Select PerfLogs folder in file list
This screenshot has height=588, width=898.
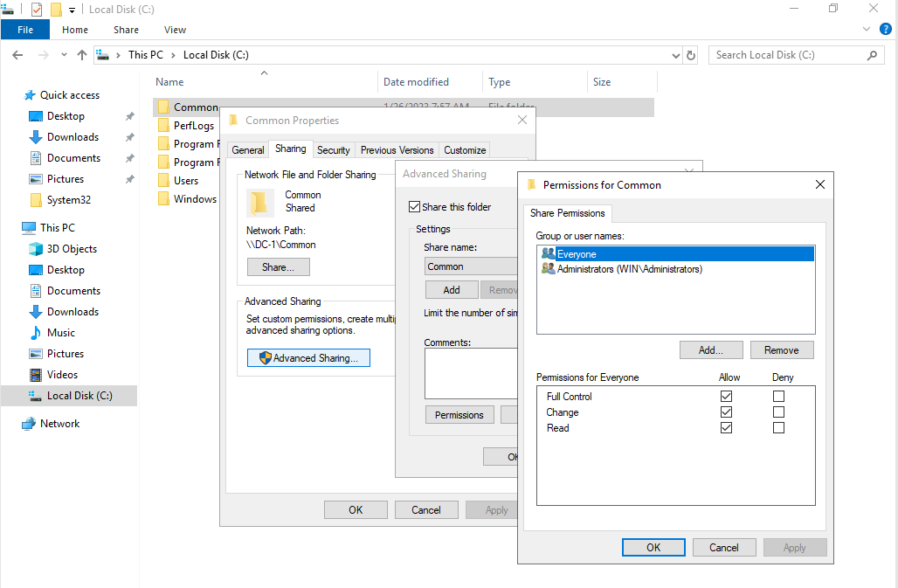(x=194, y=126)
